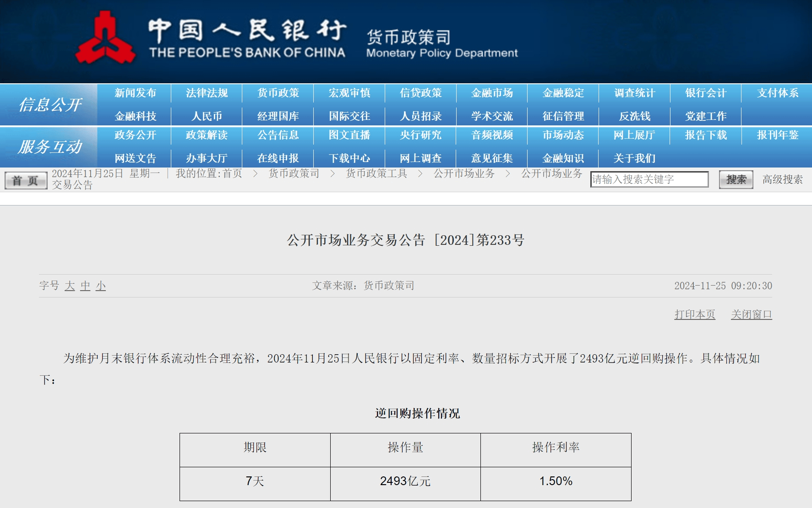
Task: Select 宏观审慎 in the navigation bar
Action: click(x=349, y=93)
